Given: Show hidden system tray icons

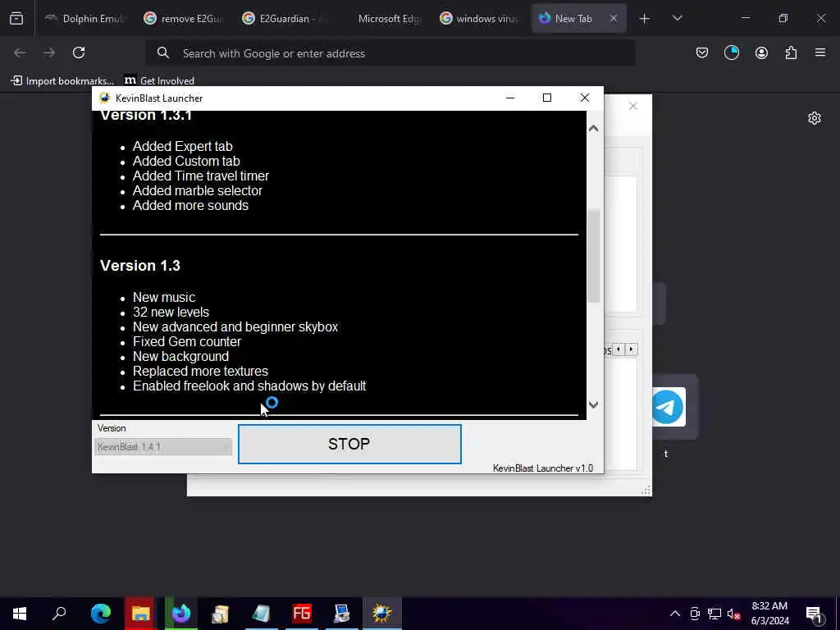Looking at the screenshot, I should (675, 614).
